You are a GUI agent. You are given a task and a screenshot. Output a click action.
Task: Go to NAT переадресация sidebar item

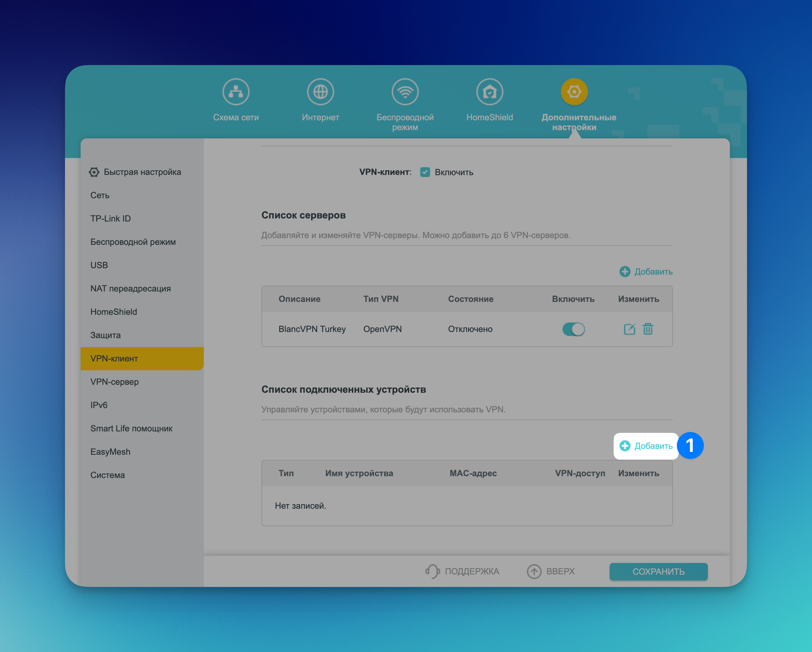[130, 289]
